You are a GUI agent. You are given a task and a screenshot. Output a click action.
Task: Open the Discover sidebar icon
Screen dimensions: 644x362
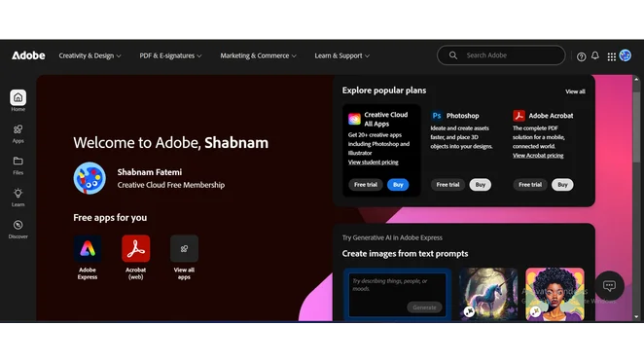[x=18, y=225]
